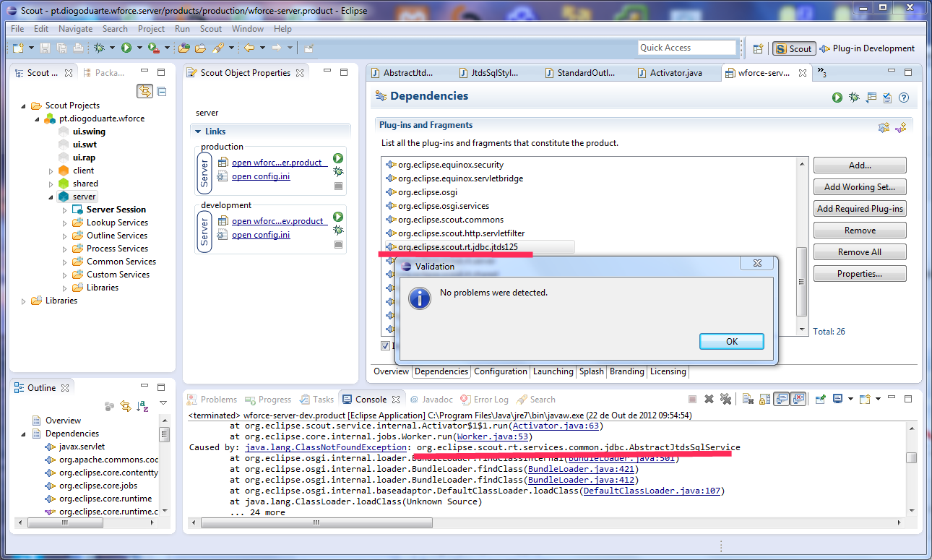Viewport: 932px width, 560px height.
Task: Click the Run External Tools toolbar icon
Action: 153,48
